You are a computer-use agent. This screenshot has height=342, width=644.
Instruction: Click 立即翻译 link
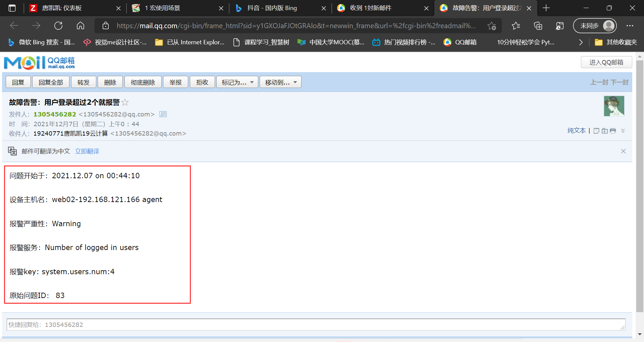pyautogui.click(x=87, y=151)
